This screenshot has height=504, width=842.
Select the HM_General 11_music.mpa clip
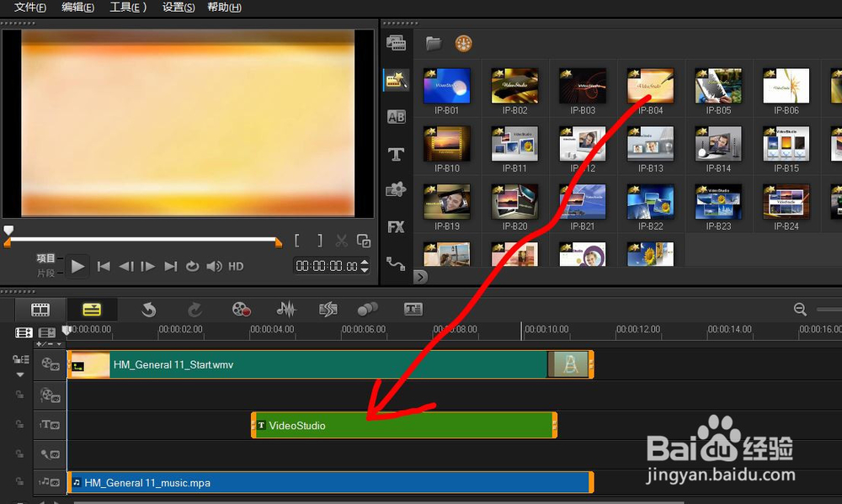[330, 482]
